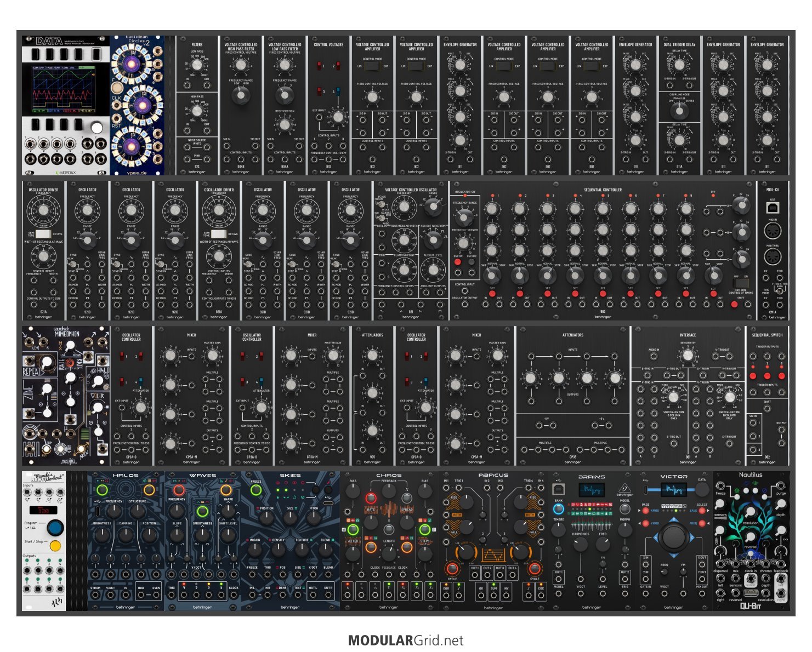Viewport: 812px width, 652px height.
Task: Push the red SAVE button on Victor
Action: 702,511
